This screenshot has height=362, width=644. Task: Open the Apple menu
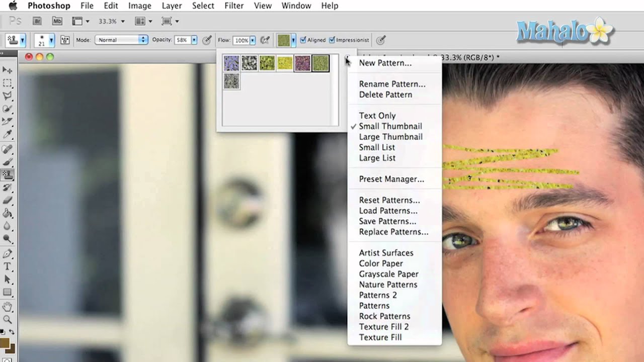(13, 6)
